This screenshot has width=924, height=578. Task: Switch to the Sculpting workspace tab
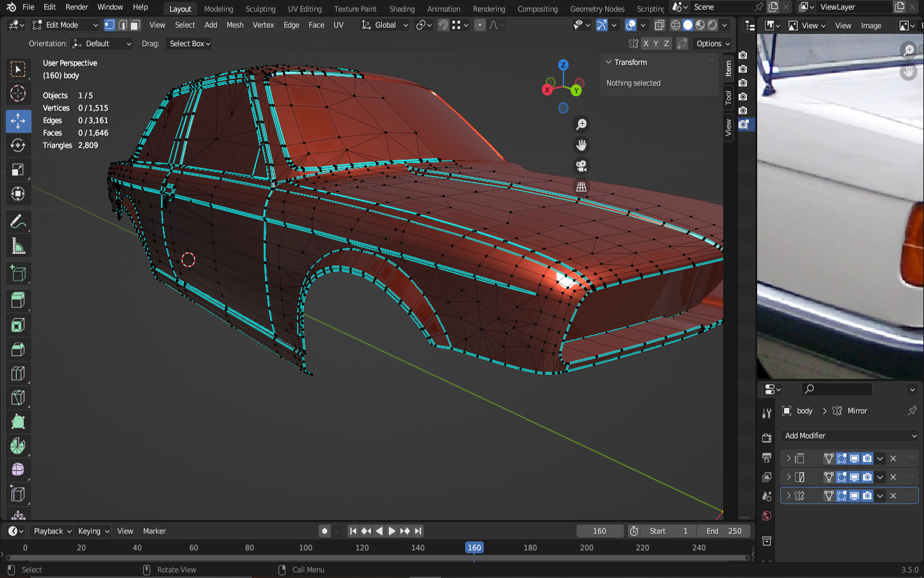260,9
